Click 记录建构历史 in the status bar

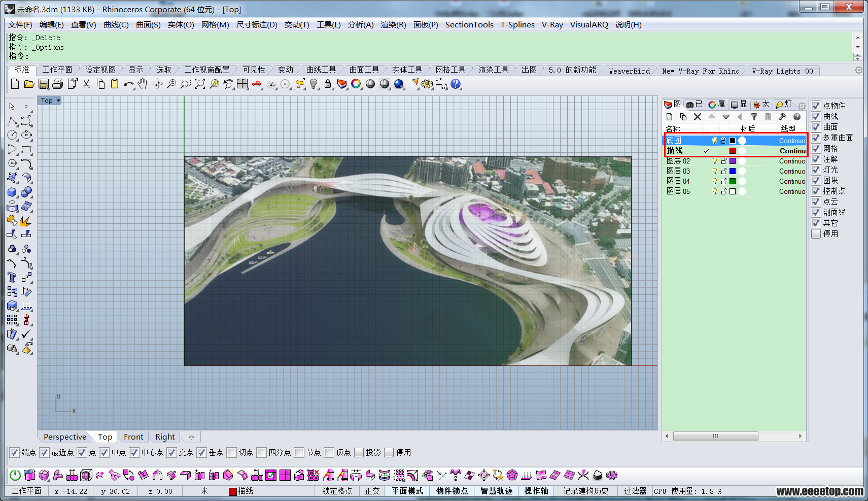click(585, 491)
